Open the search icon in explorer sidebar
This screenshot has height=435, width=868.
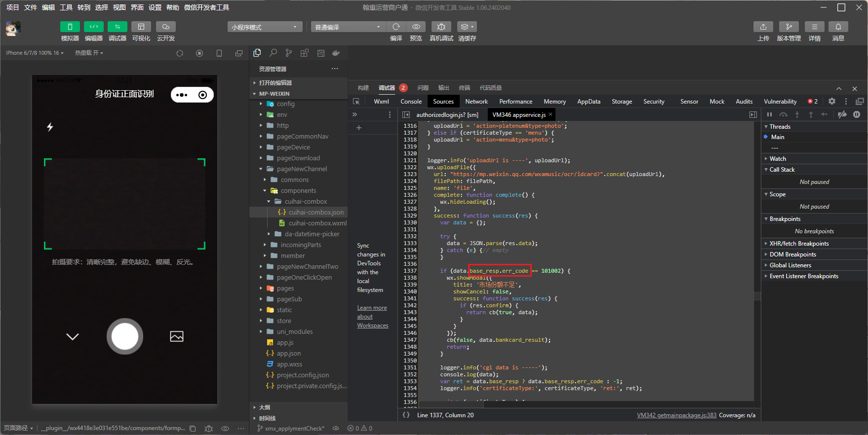(x=273, y=53)
